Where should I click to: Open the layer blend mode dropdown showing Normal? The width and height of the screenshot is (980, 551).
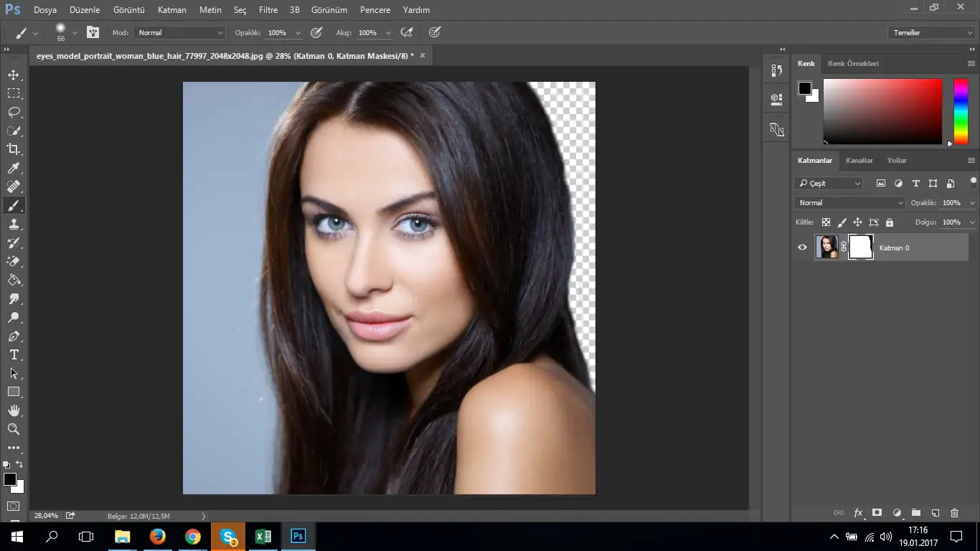click(849, 202)
